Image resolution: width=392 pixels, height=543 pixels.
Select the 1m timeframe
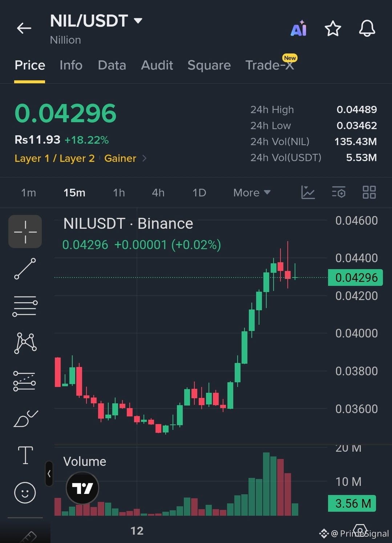(28, 192)
